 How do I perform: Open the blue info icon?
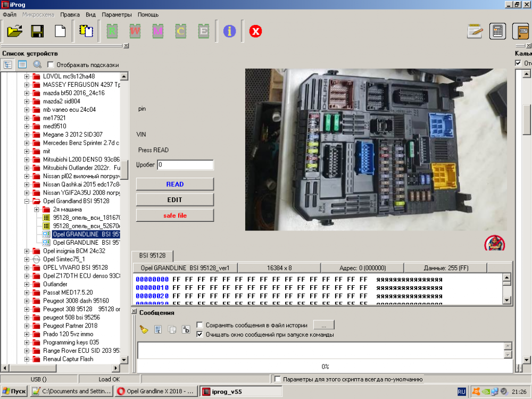click(230, 31)
